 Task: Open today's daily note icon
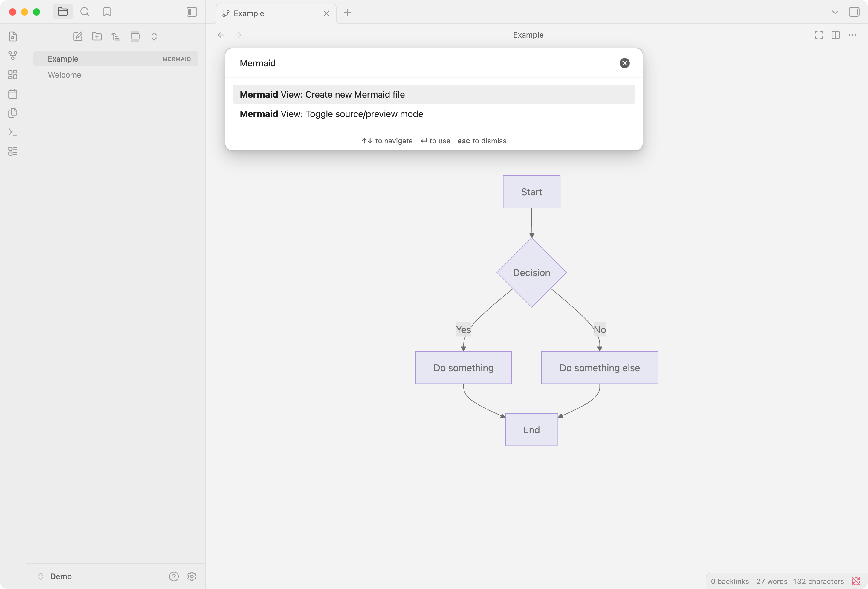click(x=13, y=94)
